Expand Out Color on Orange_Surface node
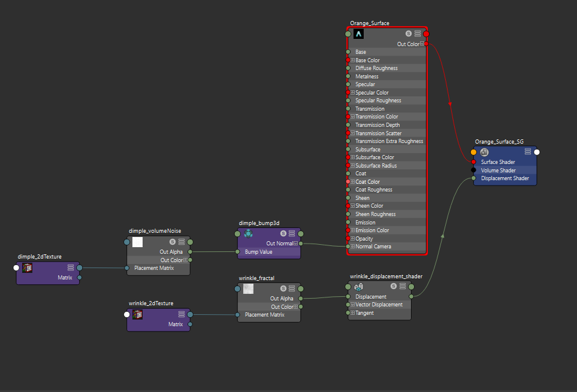577x392 pixels. pos(422,44)
